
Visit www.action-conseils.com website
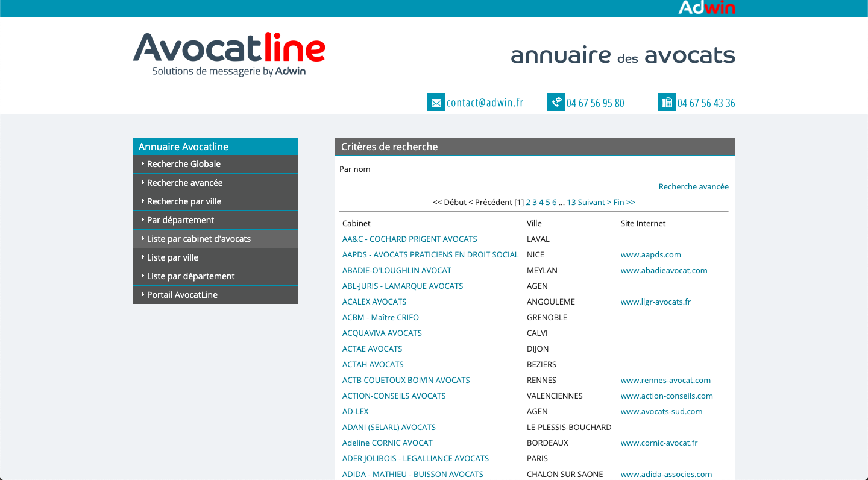667,396
